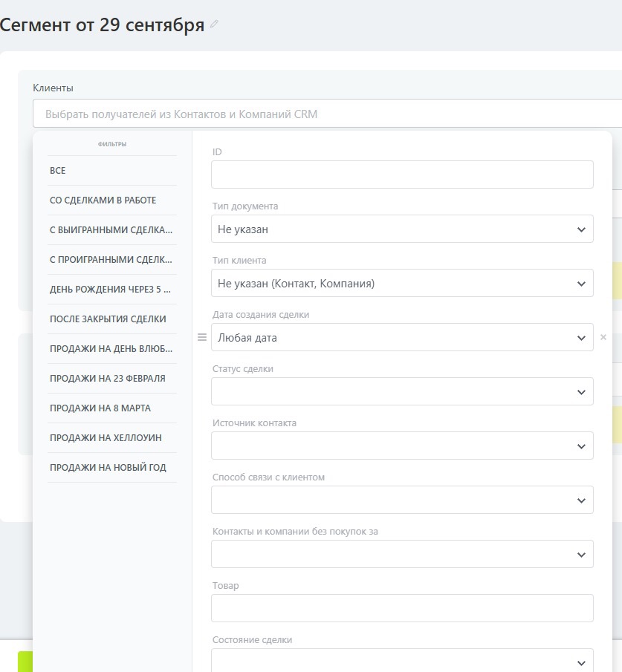The width and height of the screenshot is (622, 672).
Task: Click the drag handle beside Дата создания сделки
Action: click(x=201, y=337)
